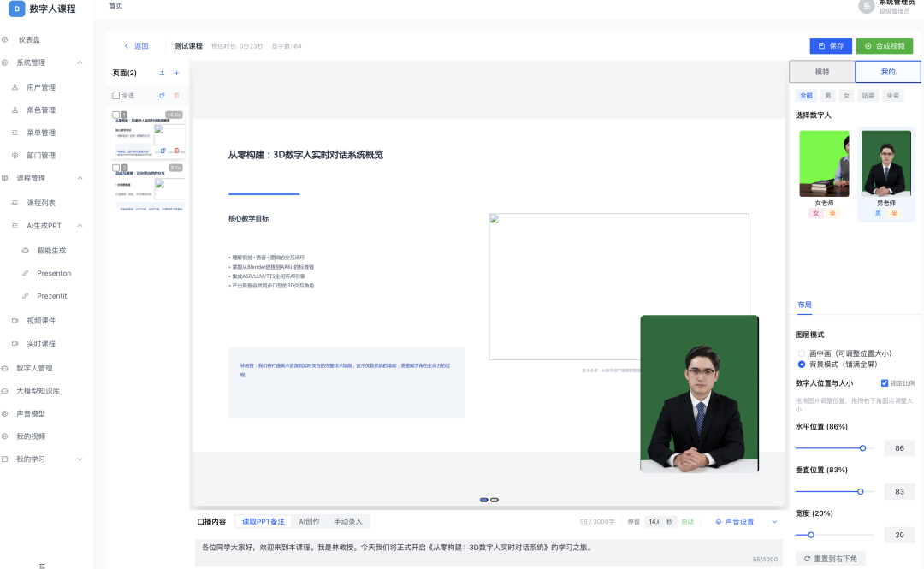
Task: Filter digital humans by 女
Action: click(846, 96)
